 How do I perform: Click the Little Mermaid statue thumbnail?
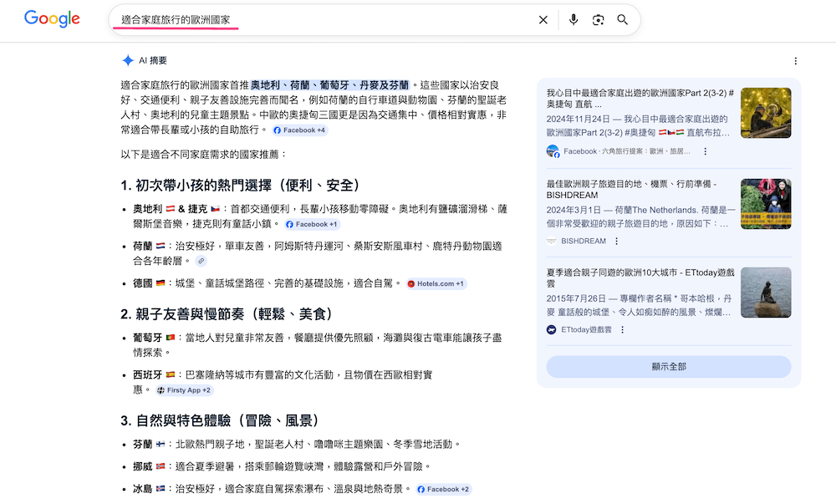tap(766, 293)
